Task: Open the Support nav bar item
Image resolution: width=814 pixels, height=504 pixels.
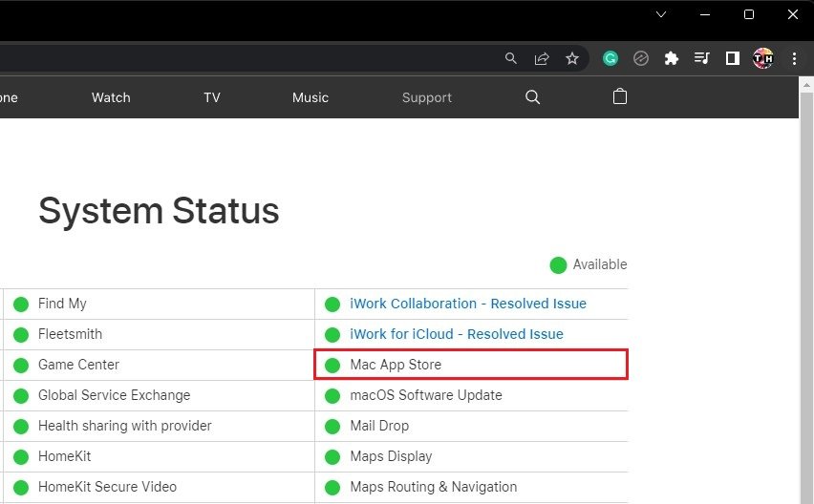Action: pos(427,97)
